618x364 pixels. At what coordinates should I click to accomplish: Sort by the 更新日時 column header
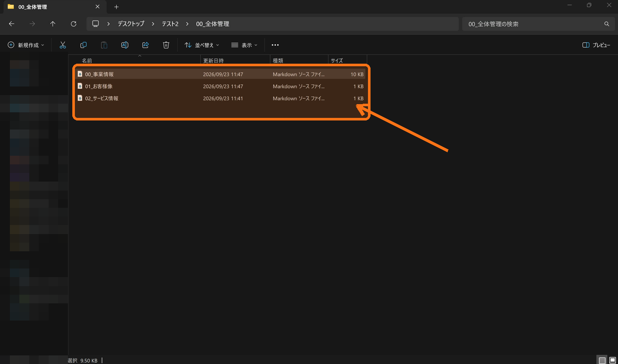[235, 61]
